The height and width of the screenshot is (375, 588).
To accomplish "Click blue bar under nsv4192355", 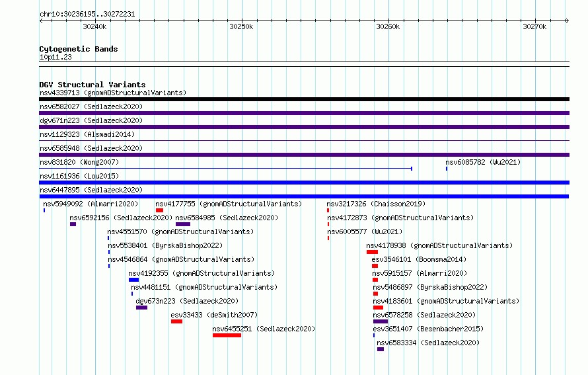I will pos(133,280).
